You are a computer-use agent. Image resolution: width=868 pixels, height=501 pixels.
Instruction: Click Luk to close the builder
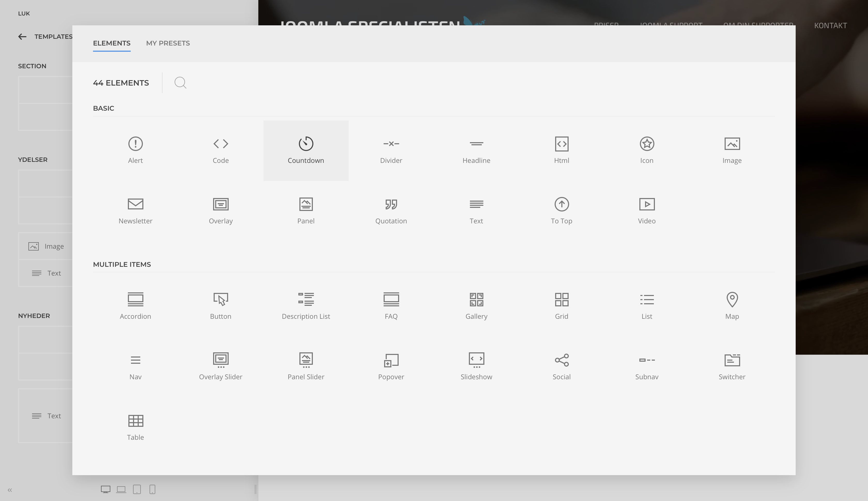click(x=24, y=14)
